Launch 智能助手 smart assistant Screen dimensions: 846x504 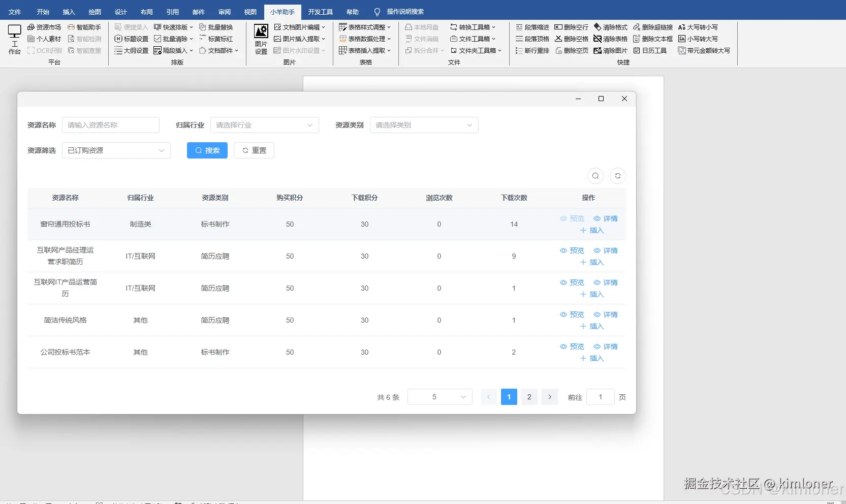click(84, 27)
